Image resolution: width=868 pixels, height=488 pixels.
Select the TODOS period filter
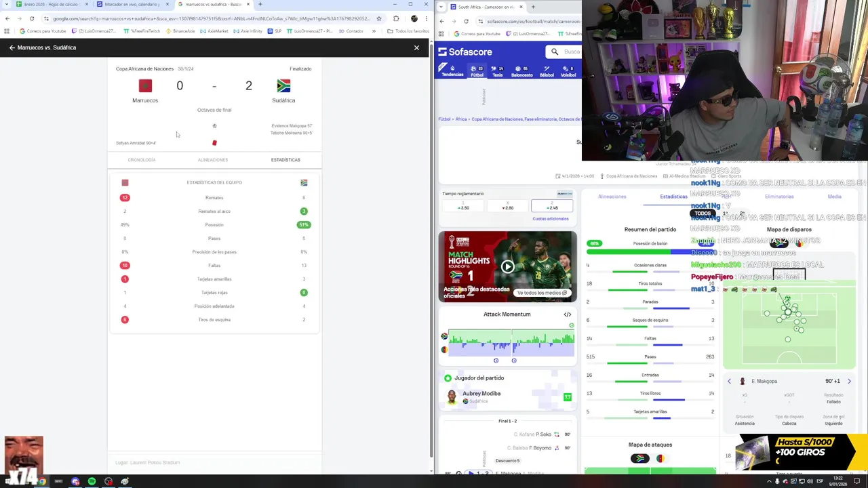pyautogui.click(x=703, y=213)
